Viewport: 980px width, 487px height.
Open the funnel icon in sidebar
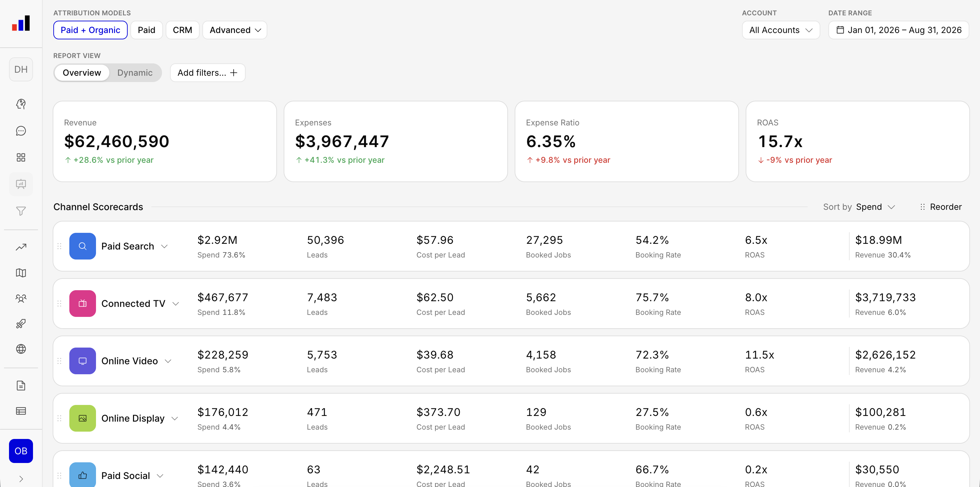pyautogui.click(x=21, y=211)
